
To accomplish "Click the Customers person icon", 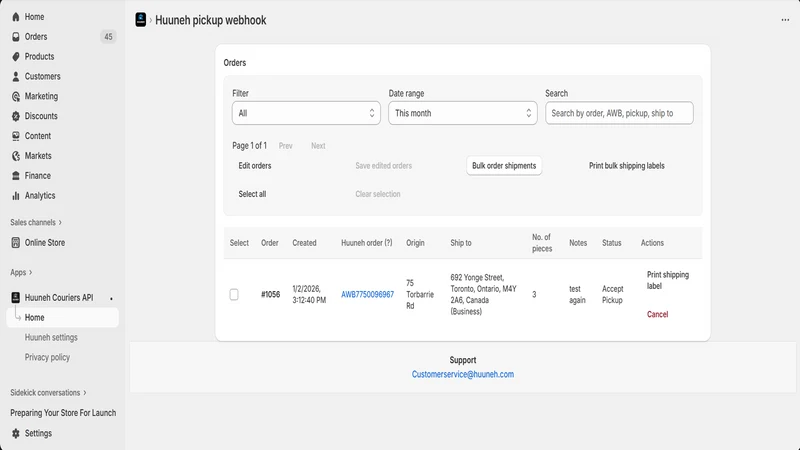I will coord(16,77).
